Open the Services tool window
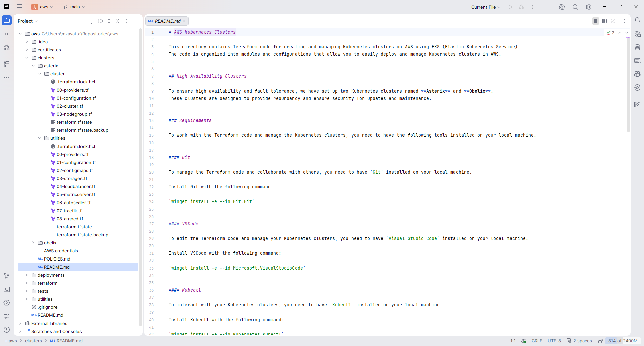 pyautogui.click(x=7, y=303)
